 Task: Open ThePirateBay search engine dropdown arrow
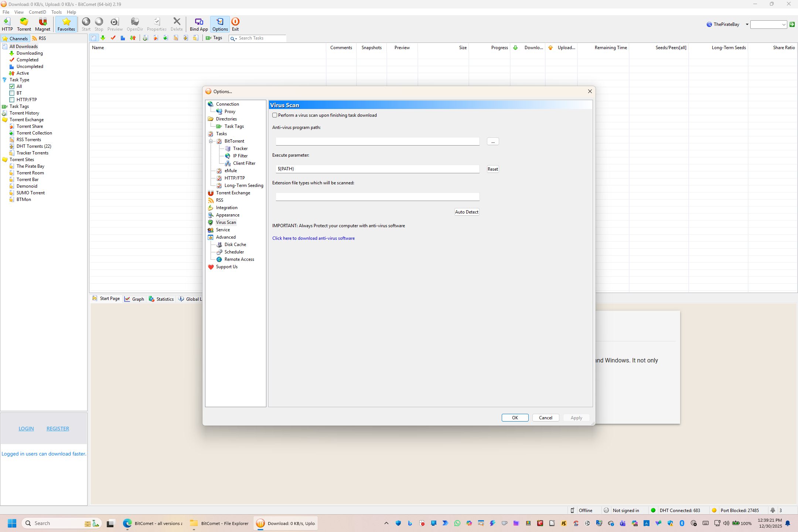(747, 24)
